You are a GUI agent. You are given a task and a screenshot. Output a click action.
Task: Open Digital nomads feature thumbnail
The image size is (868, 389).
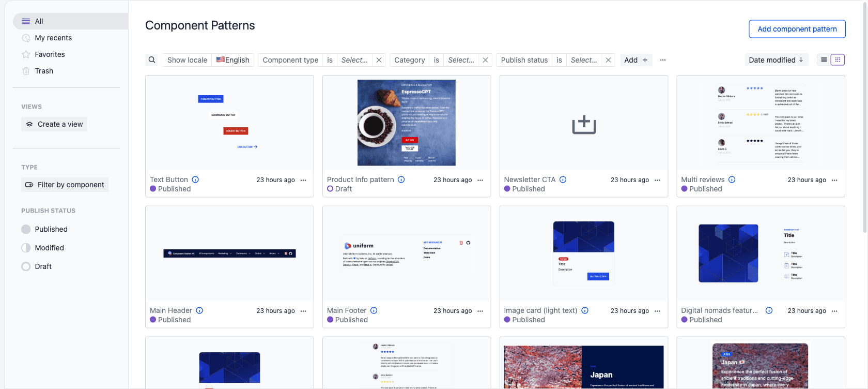coord(761,253)
